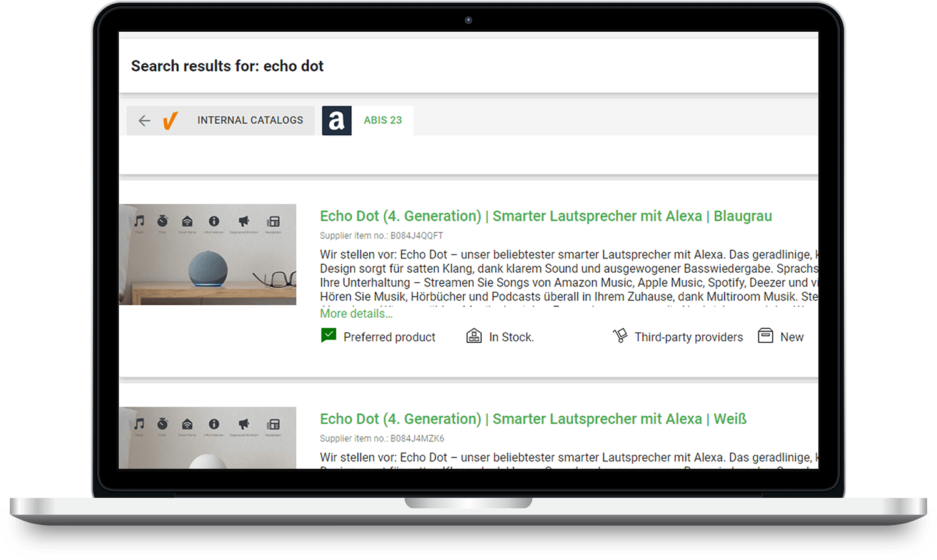Expand description with More details link
Screen dimensions: 937x560
click(x=356, y=313)
